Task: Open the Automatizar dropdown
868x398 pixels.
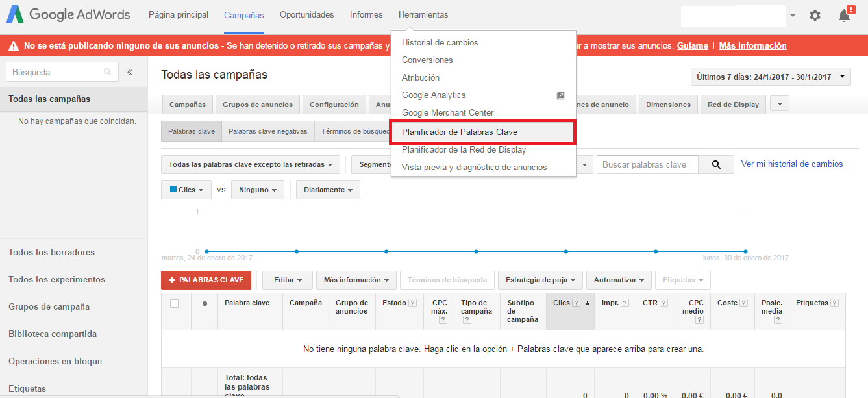Action: coord(619,280)
